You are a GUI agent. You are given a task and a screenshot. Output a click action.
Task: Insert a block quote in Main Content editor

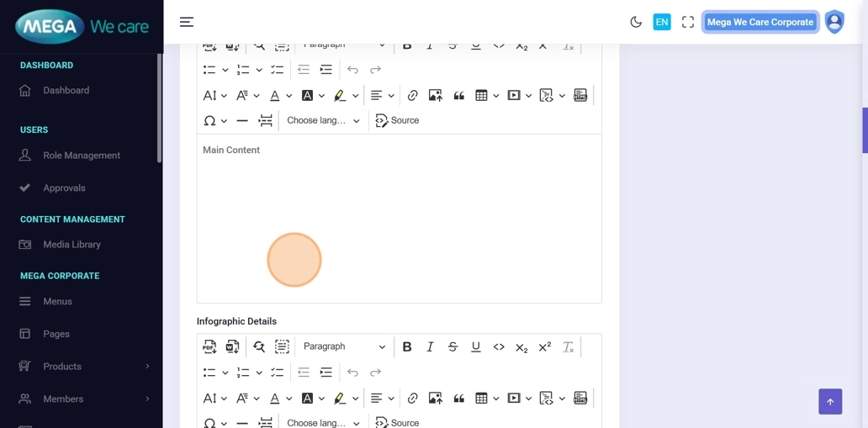click(x=458, y=96)
